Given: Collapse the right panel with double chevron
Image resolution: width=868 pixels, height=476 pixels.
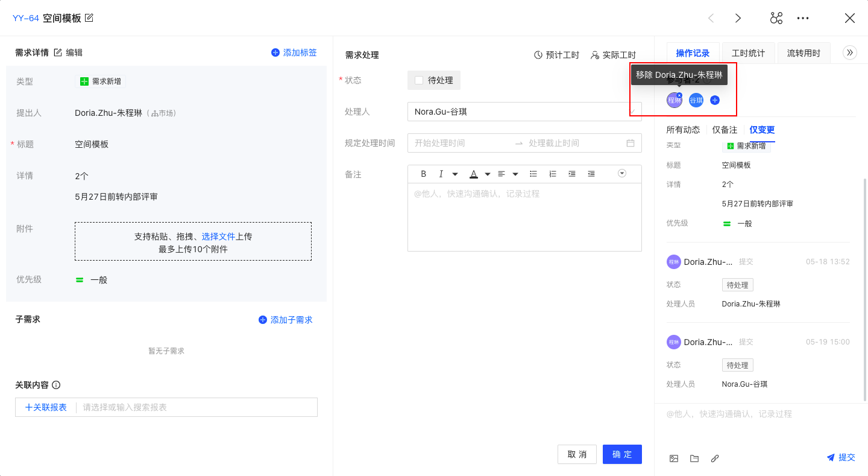Looking at the screenshot, I should (x=850, y=52).
